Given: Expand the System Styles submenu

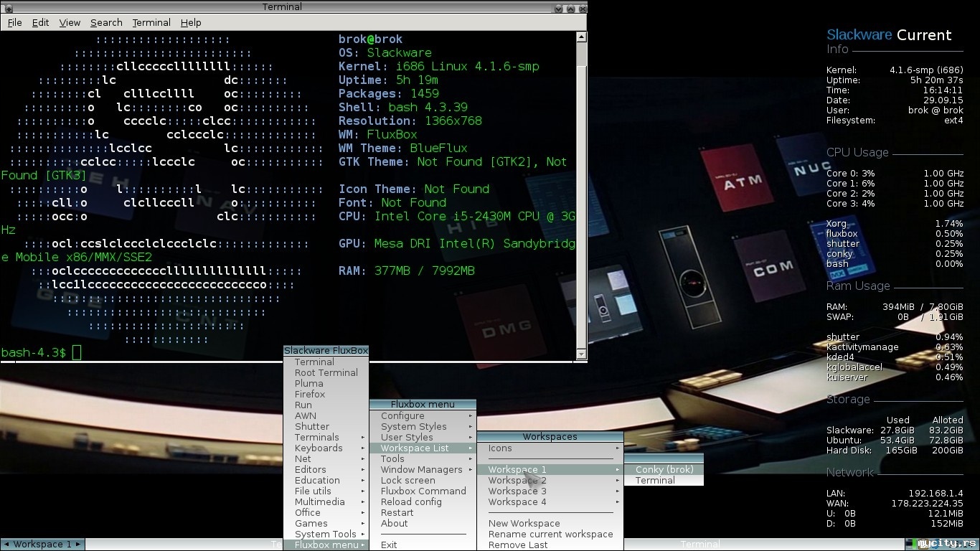Looking at the screenshot, I should click(x=423, y=427).
